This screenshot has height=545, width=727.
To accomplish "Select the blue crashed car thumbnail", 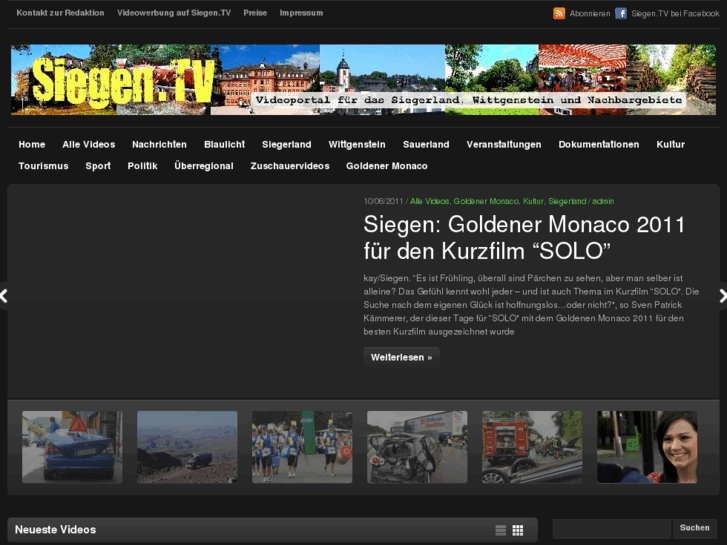I will pyautogui.click(x=72, y=447).
